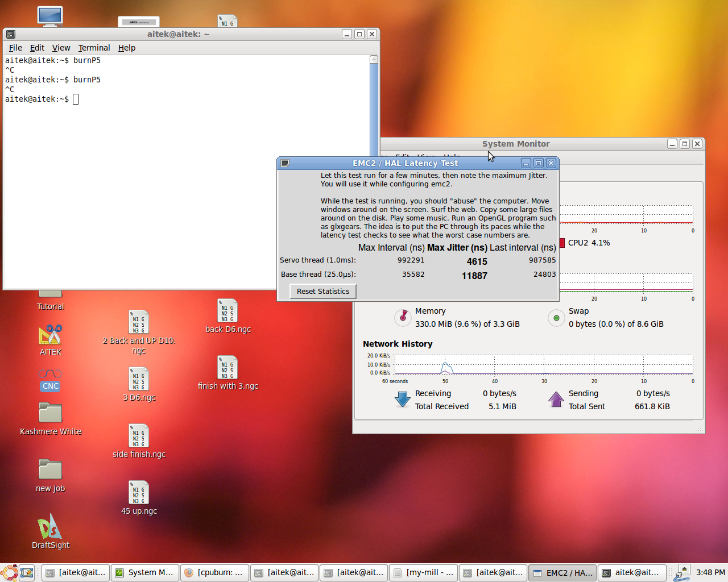
Task: Click the Swap pie chart icon
Action: tap(556, 318)
